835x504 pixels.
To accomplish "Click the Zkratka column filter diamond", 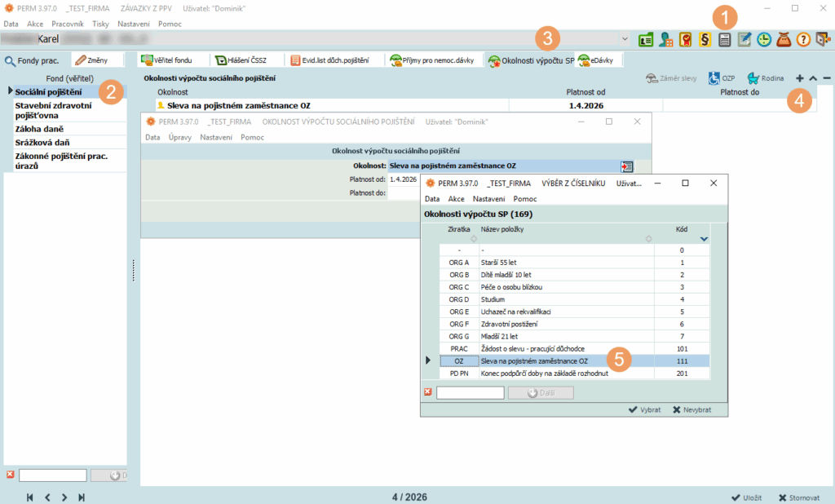I will click(x=474, y=239).
